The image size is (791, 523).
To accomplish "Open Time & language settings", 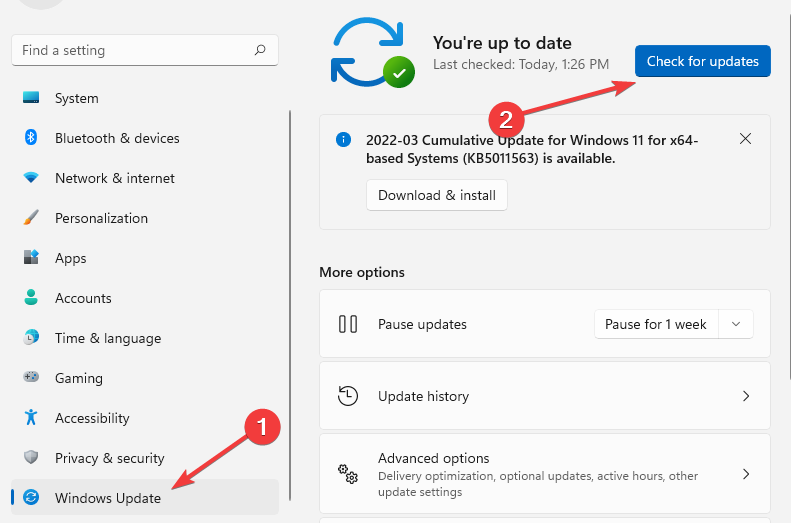I will pos(145,337).
